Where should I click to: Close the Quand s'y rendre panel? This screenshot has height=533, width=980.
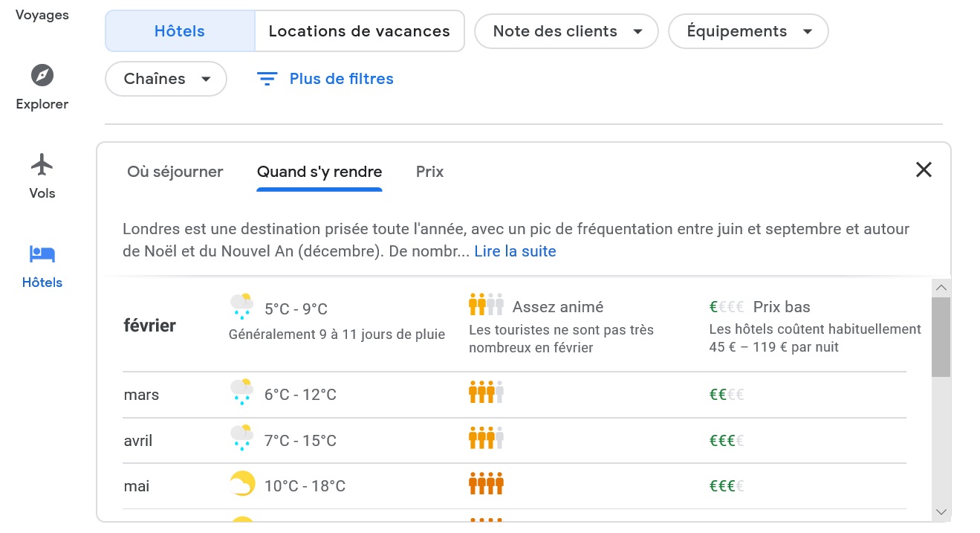924,169
